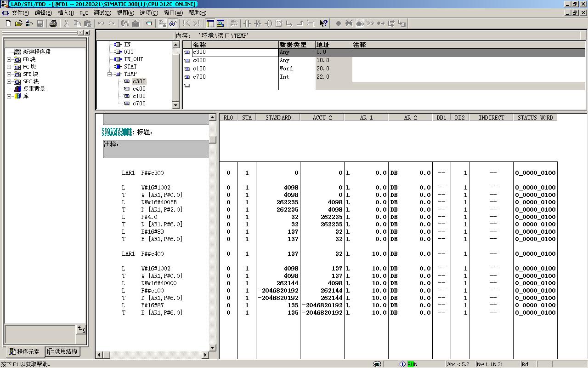
Task: Click the Paste clipboard icon
Action: coord(88,23)
